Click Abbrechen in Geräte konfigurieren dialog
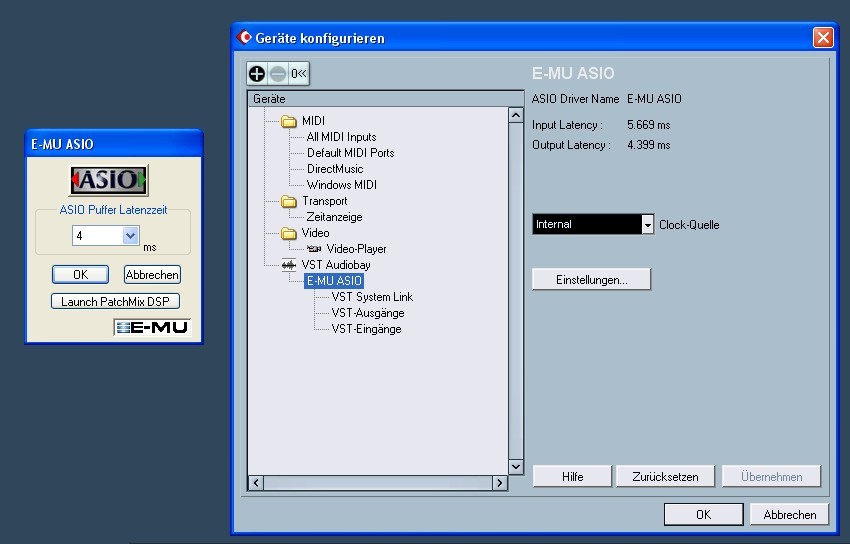This screenshot has height=544, width=850. pyautogui.click(x=789, y=514)
